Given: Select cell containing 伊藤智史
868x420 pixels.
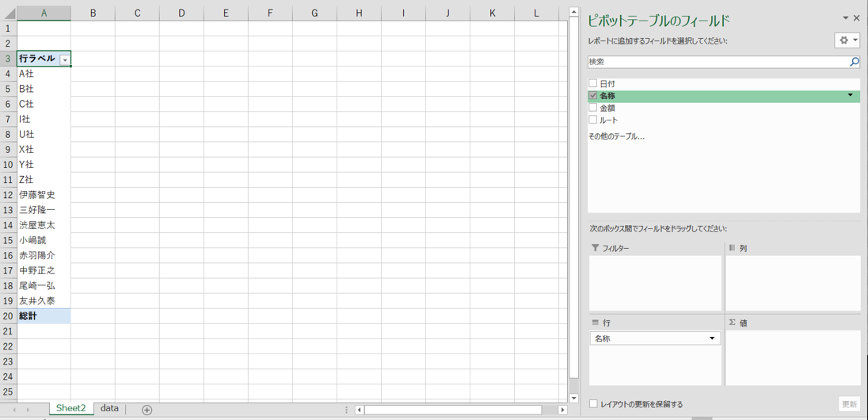Looking at the screenshot, I should point(44,195).
